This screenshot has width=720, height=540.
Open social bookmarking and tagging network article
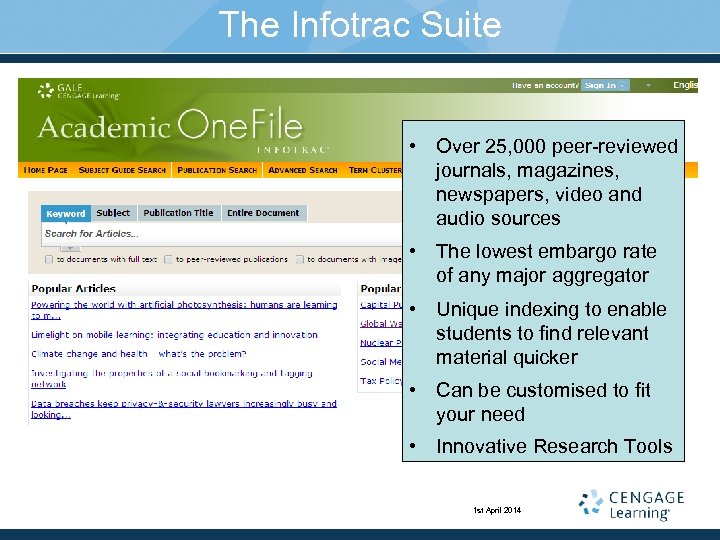(x=172, y=378)
